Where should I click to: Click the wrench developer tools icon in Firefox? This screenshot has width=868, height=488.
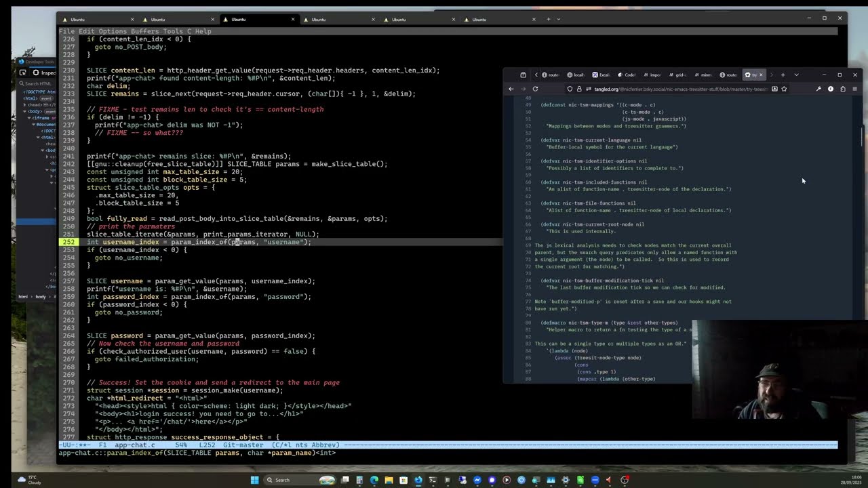818,89
